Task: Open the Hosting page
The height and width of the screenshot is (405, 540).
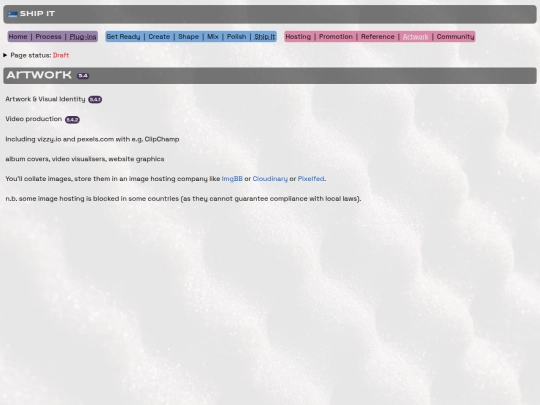Action: [x=298, y=37]
